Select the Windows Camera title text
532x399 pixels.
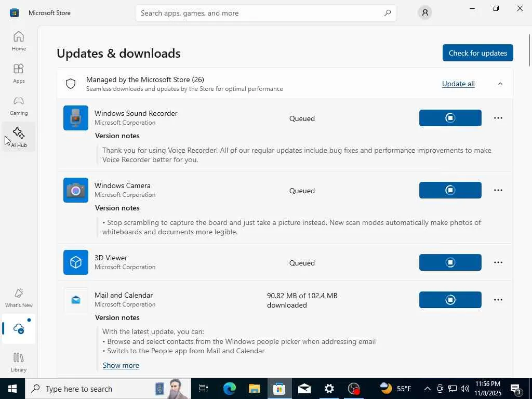pos(123,185)
